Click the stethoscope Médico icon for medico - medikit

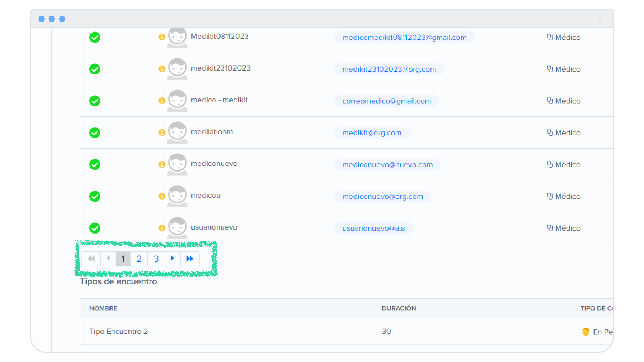coord(549,101)
